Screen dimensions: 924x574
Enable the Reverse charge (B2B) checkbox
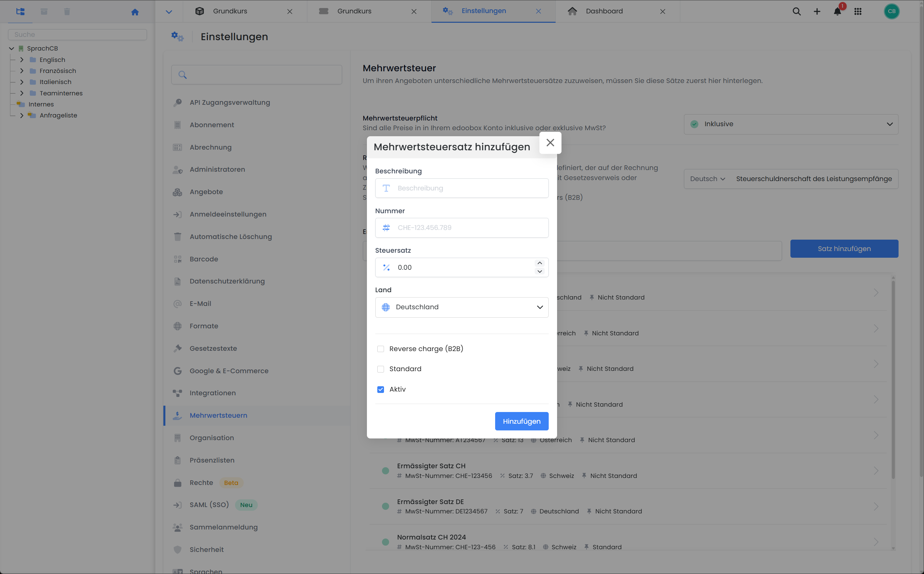coord(380,348)
